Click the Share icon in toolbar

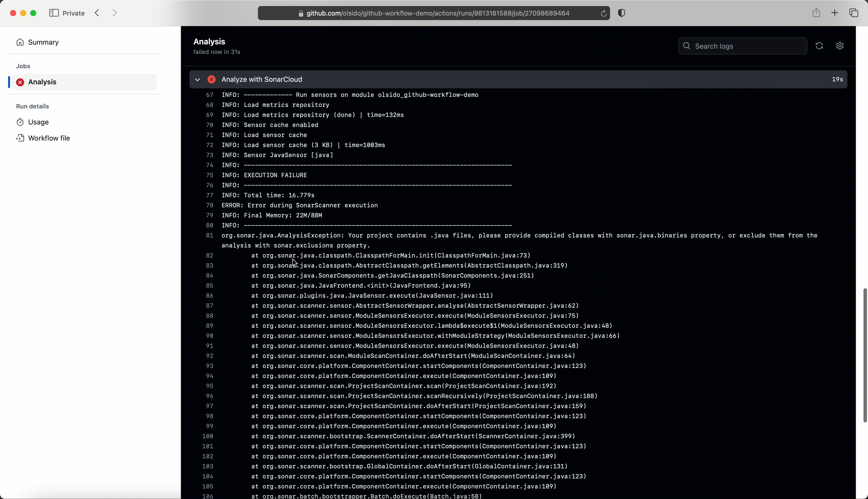(x=816, y=13)
